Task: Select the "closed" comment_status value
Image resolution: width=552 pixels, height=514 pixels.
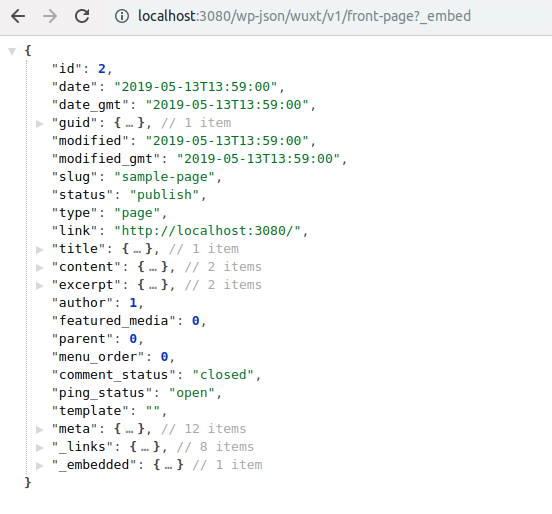Action: (x=223, y=375)
